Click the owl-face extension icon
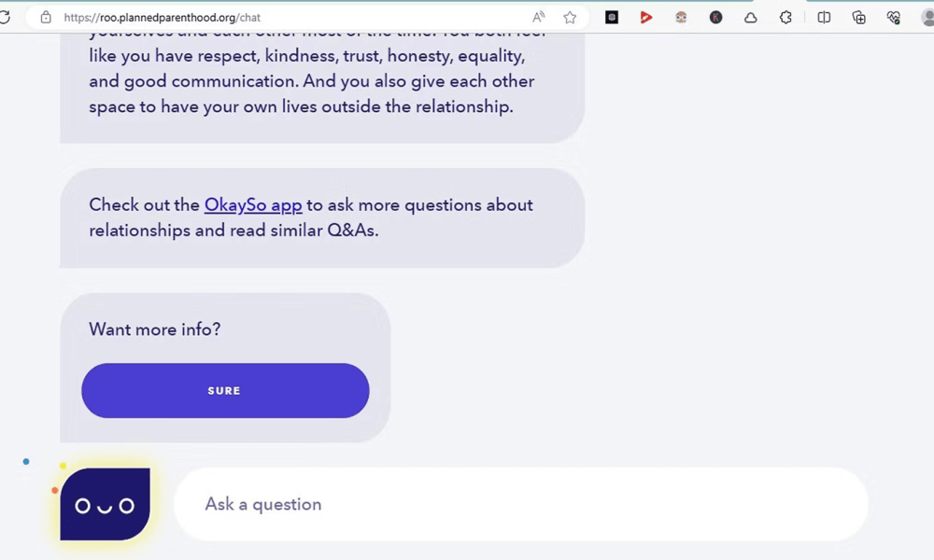Viewport: 934px width, 560px height. pyautogui.click(x=681, y=17)
